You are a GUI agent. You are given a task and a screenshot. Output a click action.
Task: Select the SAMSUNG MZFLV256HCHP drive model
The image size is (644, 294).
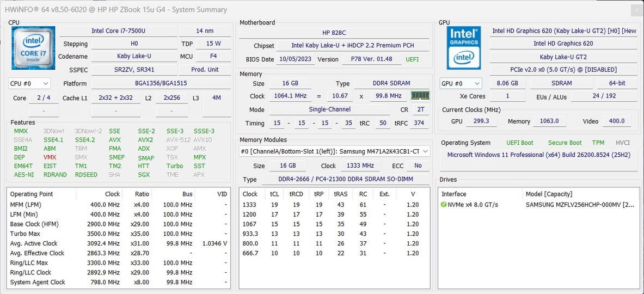tap(580, 205)
